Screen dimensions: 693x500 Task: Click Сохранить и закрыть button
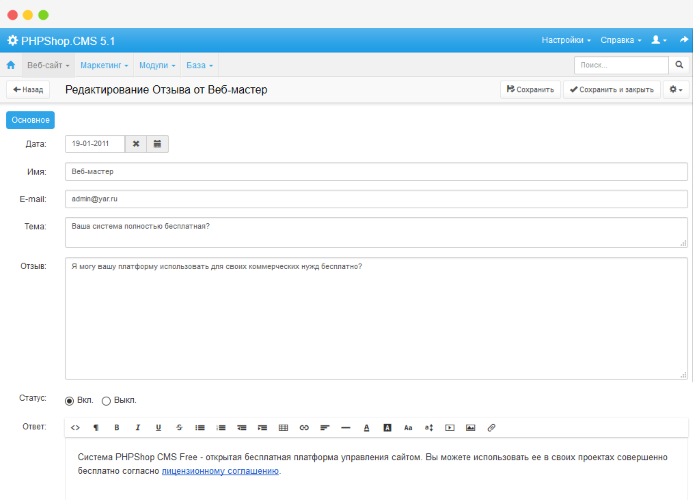click(611, 89)
